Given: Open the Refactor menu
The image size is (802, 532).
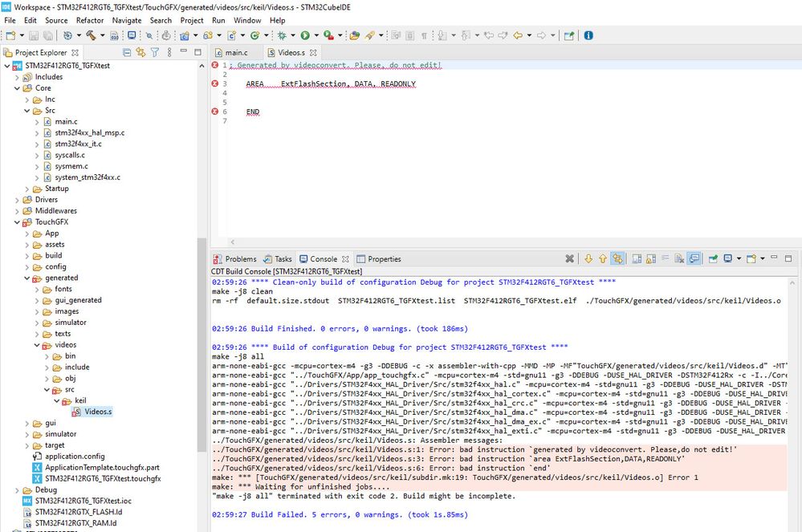Looking at the screenshot, I should 89,20.
